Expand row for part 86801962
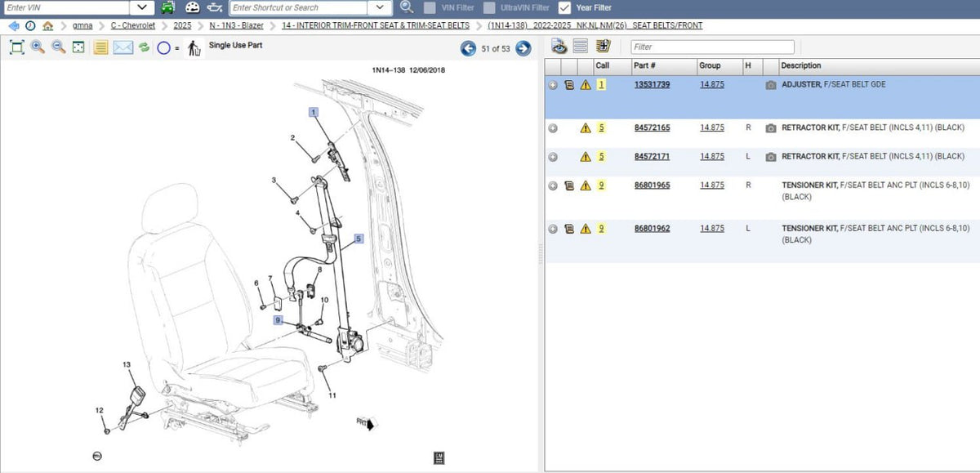This screenshot has width=980, height=473. [x=553, y=229]
